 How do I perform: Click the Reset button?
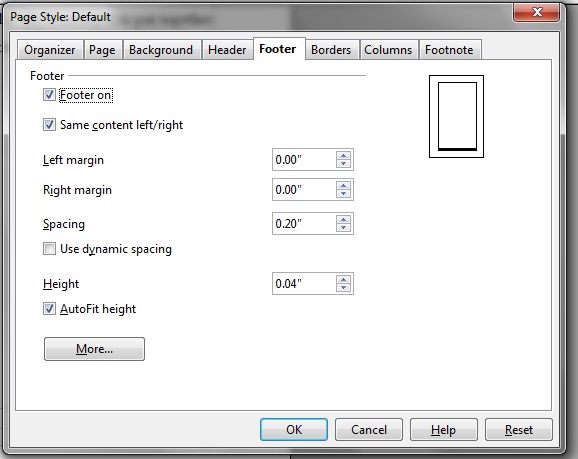pos(519,430)
